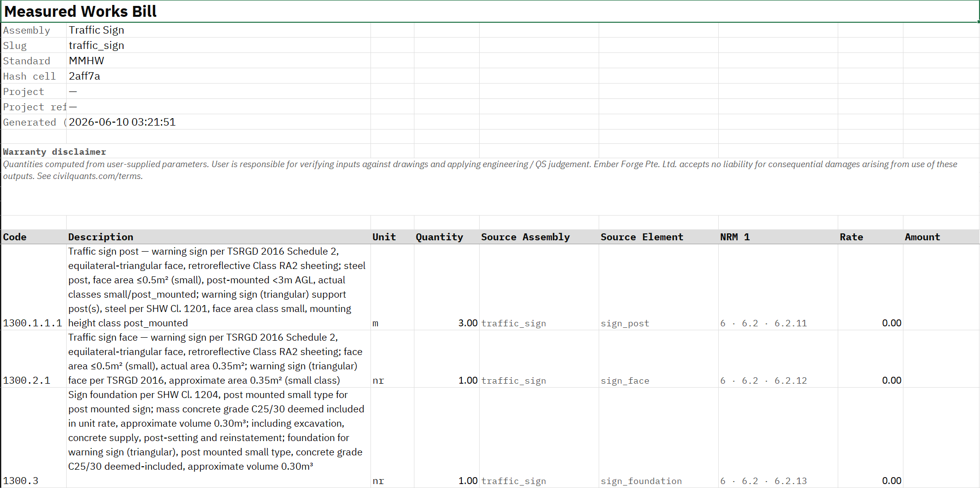Click the MMHW standard value cell
Image resolution: width=980 pixels, height=488 pixels.
218,61
